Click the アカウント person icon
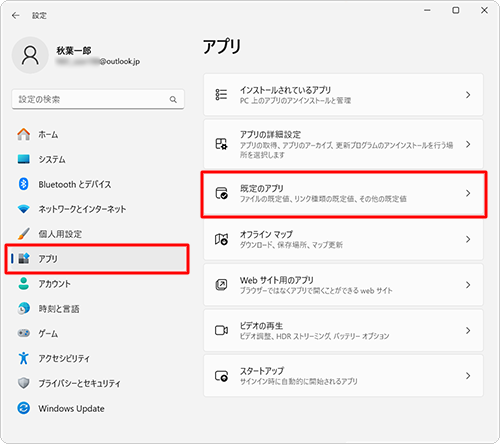 (24, 284)
